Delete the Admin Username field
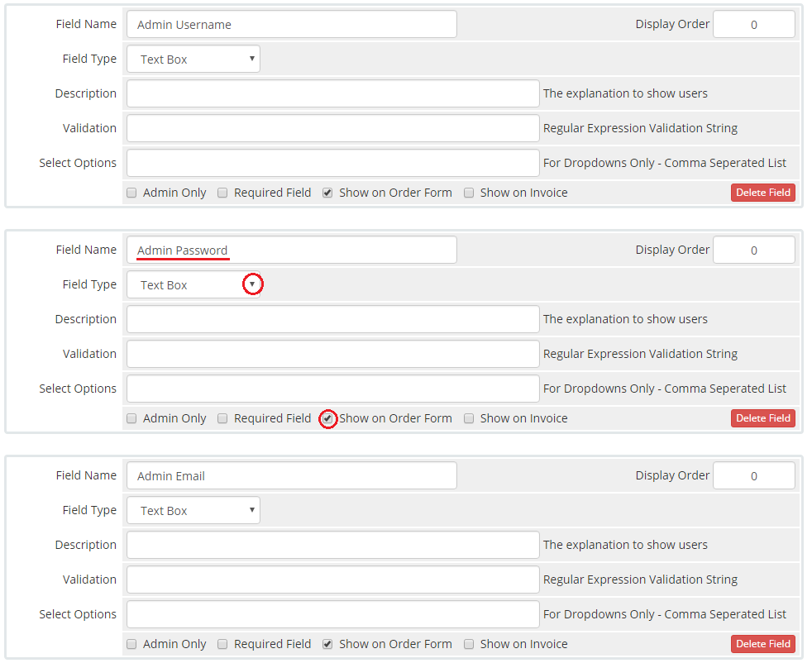Screen dimensions: 812x663 pos(763,193)
